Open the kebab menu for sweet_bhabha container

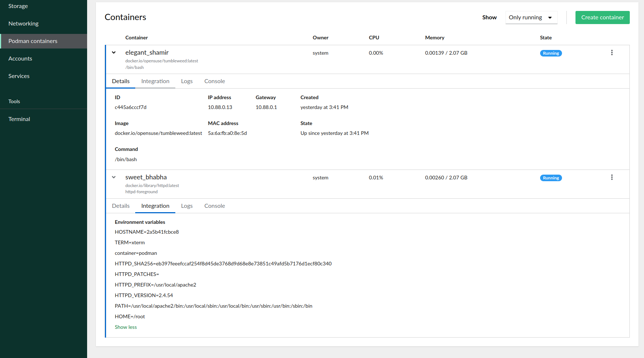(612, 177)
